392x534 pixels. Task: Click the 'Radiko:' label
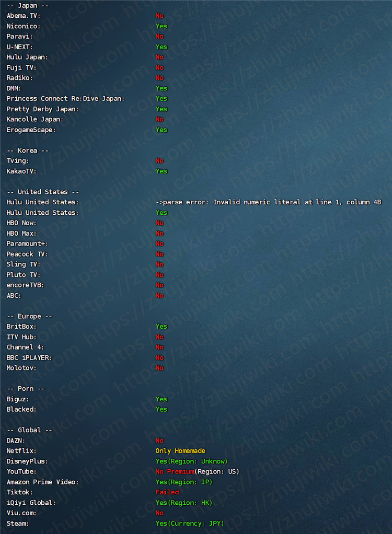tap(19, 78)
